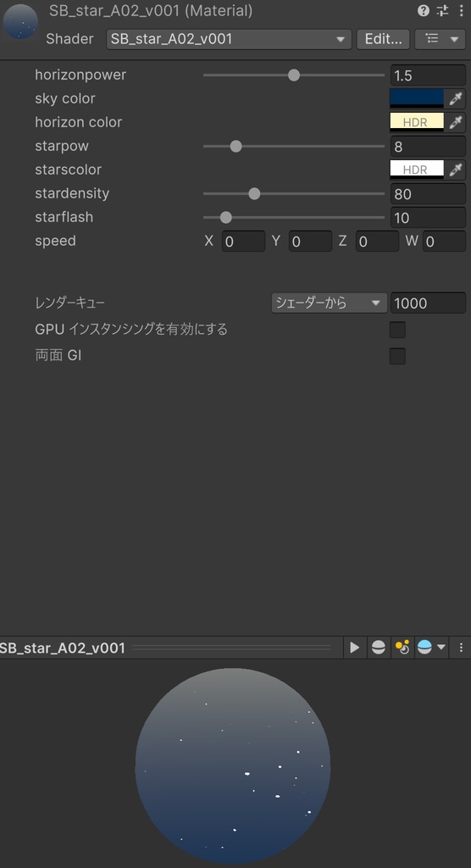This screenshot has height=868, width=471.
Task: Click the GPU インスタンシングを有効にする label
Action: (131, 330)
